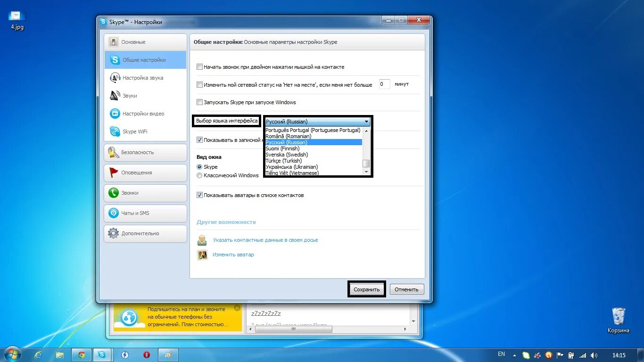Launch Internet Explorer from the taskbar
Screen dimensions: 644x362
pos(38,355)
